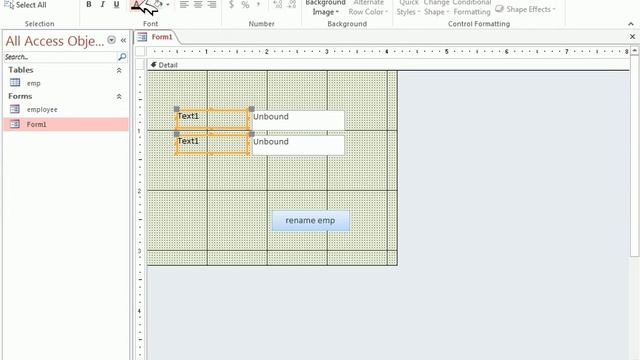
Task: Apply italic formatting
Action: tap(102, 4)
